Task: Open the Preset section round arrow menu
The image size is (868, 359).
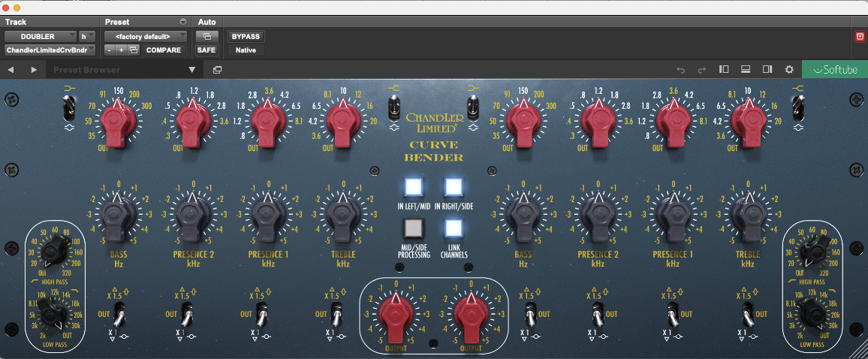Action: [183, 23]
